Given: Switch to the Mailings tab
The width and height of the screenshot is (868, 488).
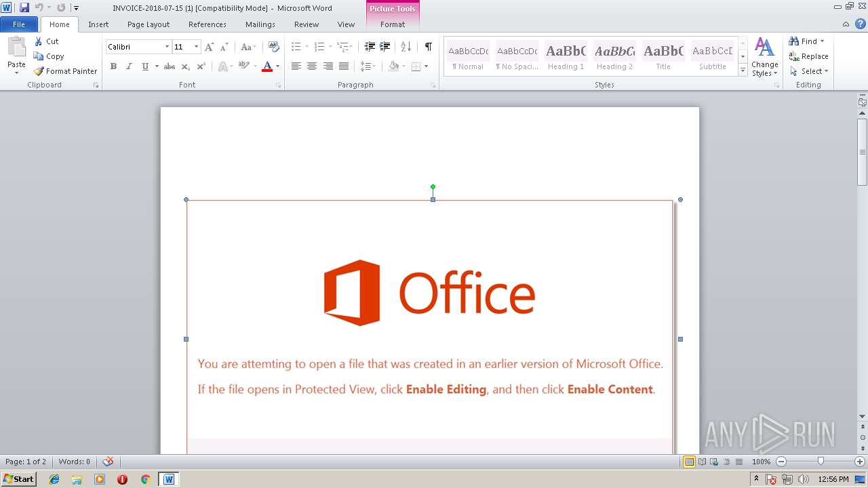Looking at the screenshot, I should click(x=260, y=24).
